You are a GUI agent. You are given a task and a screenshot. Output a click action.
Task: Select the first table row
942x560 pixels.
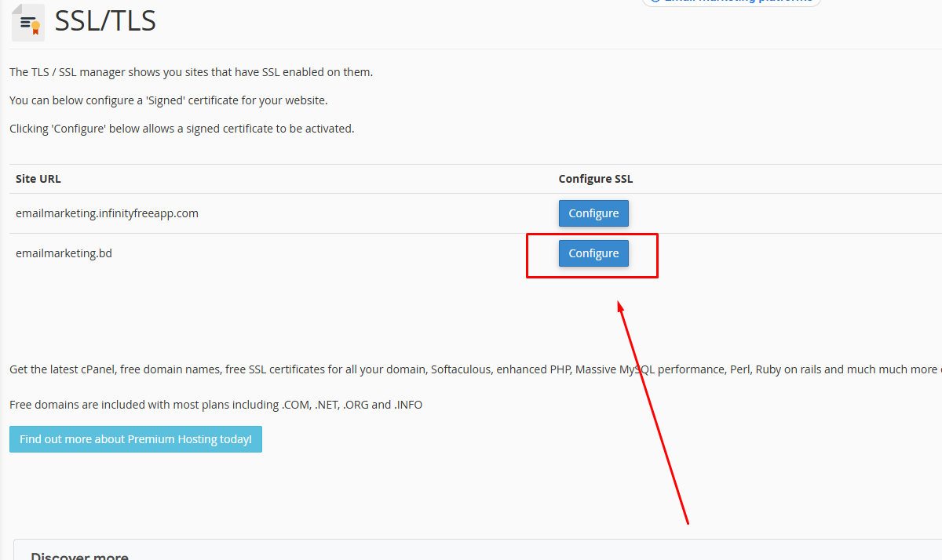314,213
